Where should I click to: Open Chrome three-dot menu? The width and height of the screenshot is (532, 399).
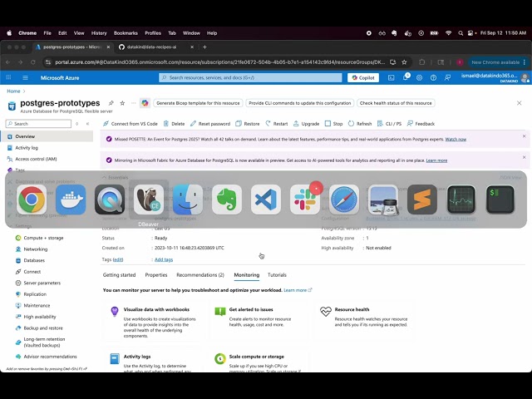click(525, 62)
